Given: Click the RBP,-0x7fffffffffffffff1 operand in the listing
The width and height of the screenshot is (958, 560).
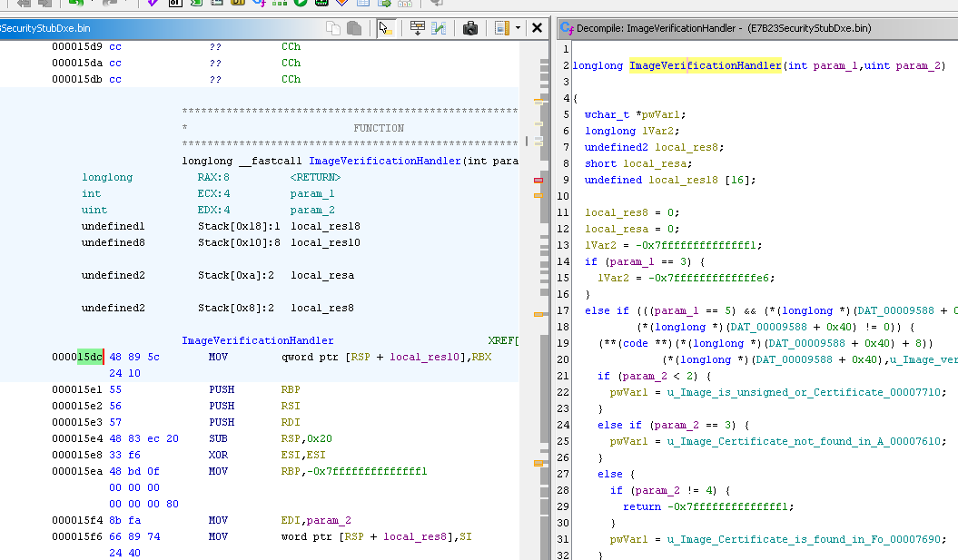Looking at the screenshot, I should [x=354, y=471].
